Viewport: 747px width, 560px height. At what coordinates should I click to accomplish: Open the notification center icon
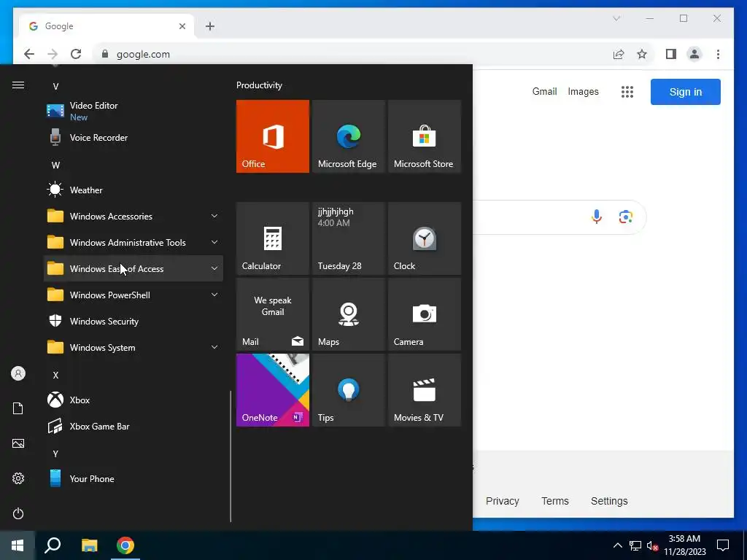coord(723,545)
